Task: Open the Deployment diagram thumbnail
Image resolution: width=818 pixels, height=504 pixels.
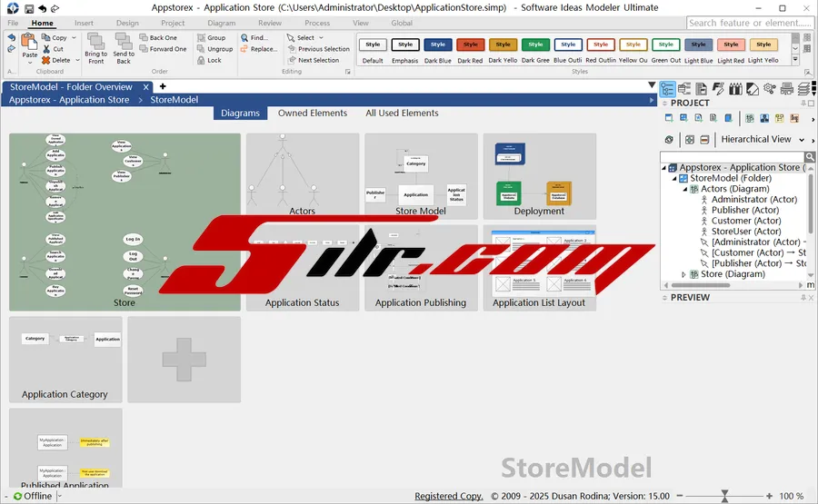Action: 539,176
